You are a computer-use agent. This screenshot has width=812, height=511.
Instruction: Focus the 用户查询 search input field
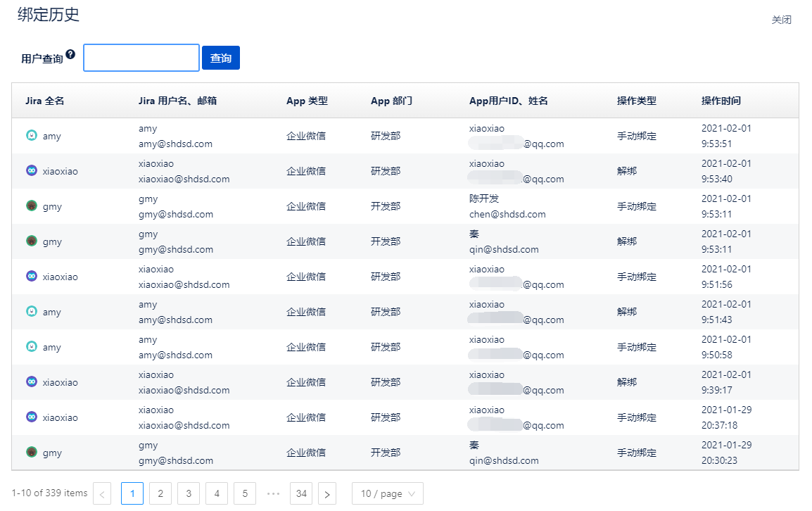click(141, 58)
